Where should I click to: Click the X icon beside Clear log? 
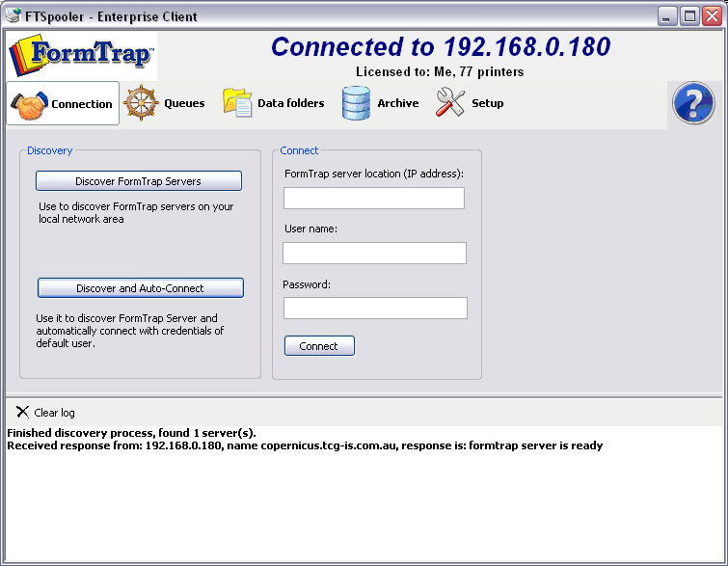tap(22, 412)
